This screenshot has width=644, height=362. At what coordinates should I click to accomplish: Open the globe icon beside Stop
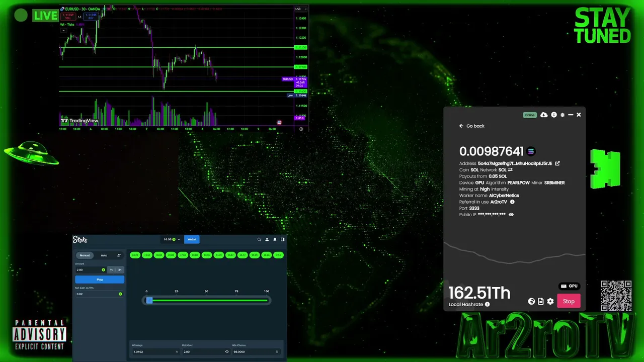pos(531,301)
